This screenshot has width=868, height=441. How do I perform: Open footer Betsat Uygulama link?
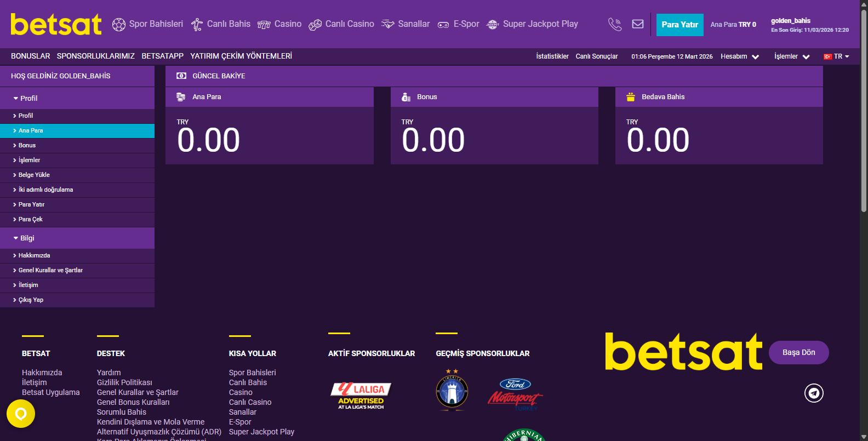(50, 392)
